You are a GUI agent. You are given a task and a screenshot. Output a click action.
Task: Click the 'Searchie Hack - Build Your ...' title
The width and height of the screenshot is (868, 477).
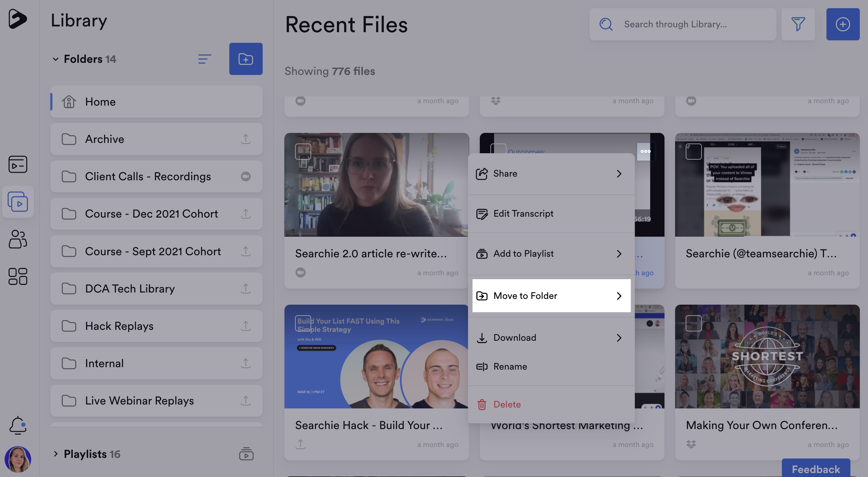pyautogui.click(x=369, y=425)
